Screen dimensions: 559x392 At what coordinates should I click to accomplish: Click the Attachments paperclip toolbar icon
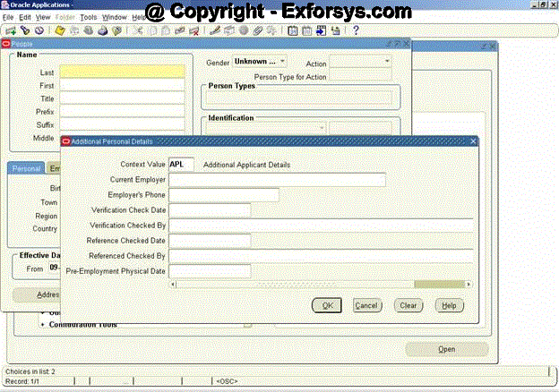[x=257, y=30]
